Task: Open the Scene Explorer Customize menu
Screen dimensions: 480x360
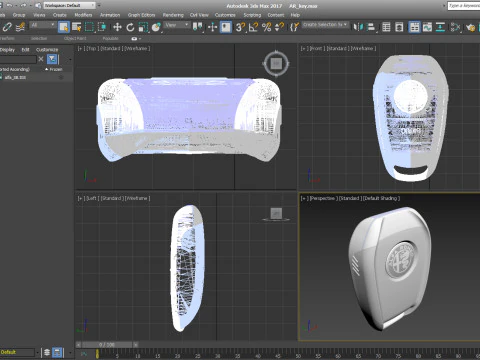Action: [x=47, y=50]
